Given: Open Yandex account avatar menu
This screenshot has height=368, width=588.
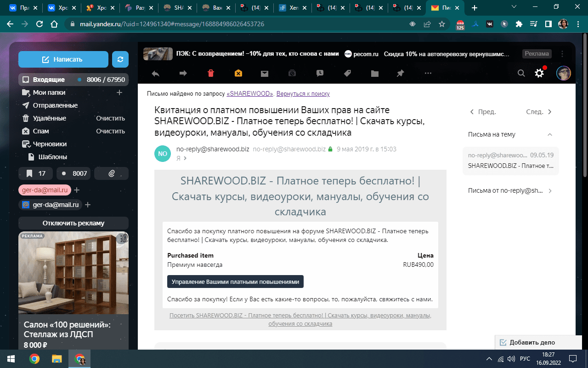Looking at the screenshot, I should tap(564, 73).
